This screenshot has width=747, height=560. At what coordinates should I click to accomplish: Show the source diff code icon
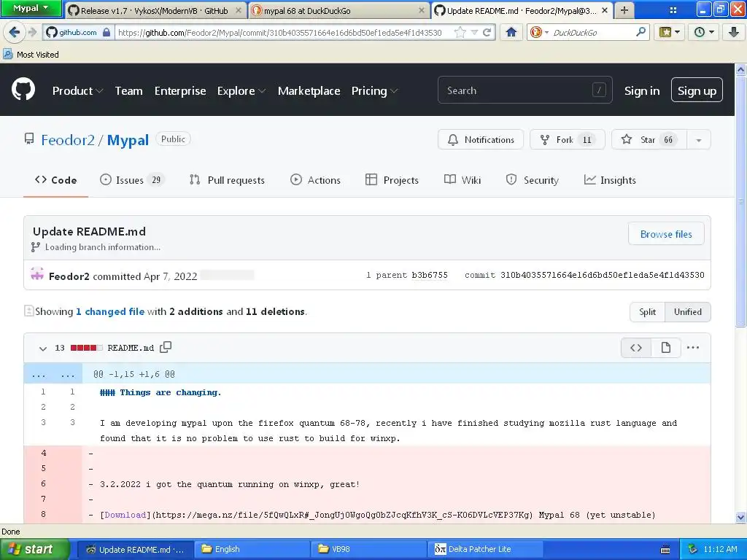636,348
